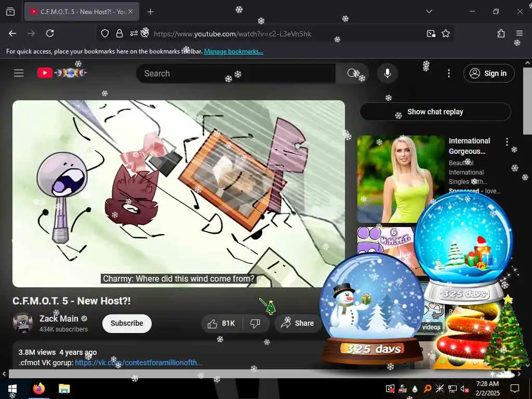Click the vertical page scrollbar thumb
This screenshot has height=399, width=532.
click(x=527, y=101)
